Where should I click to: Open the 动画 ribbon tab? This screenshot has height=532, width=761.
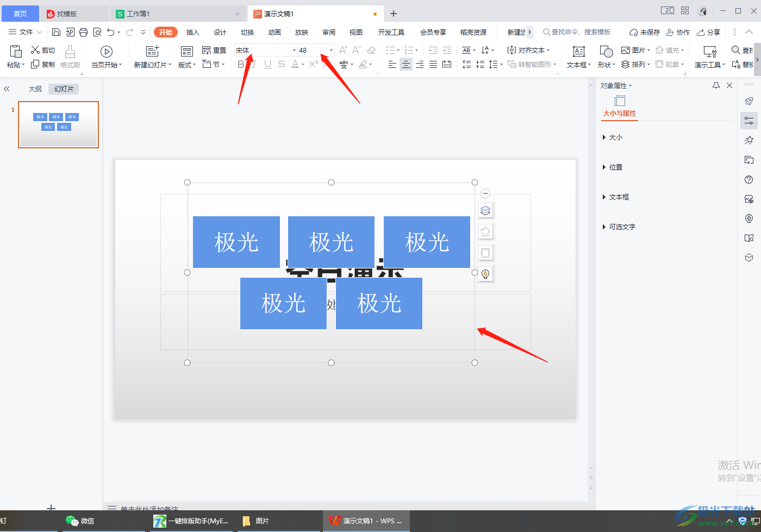tap(275, 32)
